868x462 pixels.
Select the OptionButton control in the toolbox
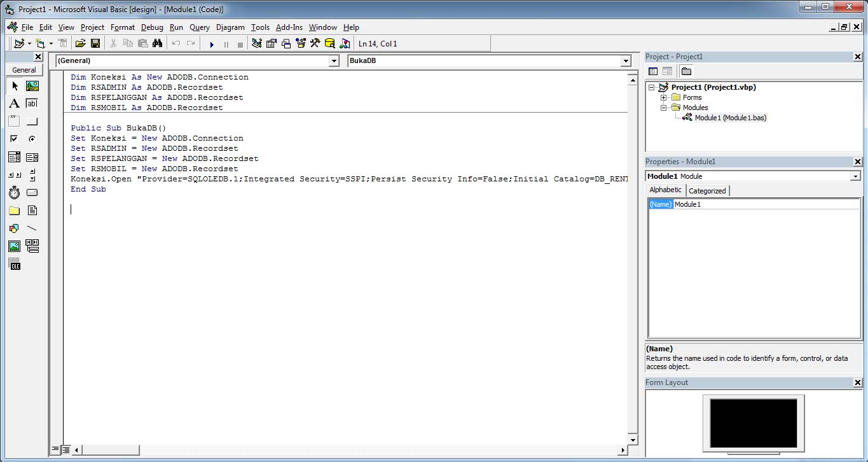pyautogui.click(x=32, y=139)
